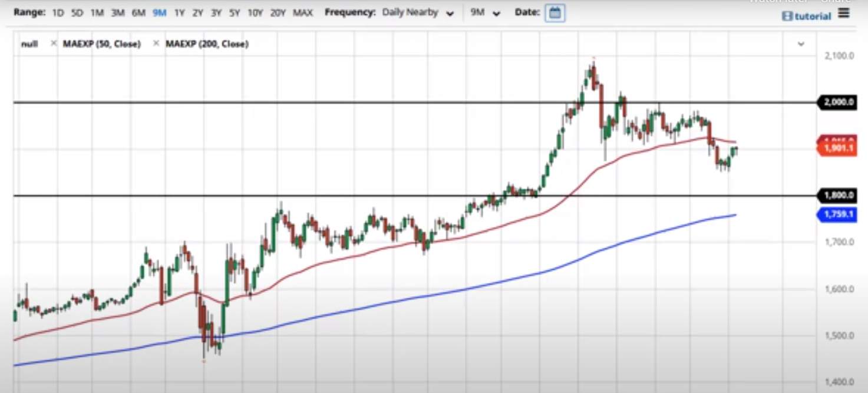Viewport: 868px width, 393px height.
Task: Select the 10Y range
Action: tap(255, 12)
